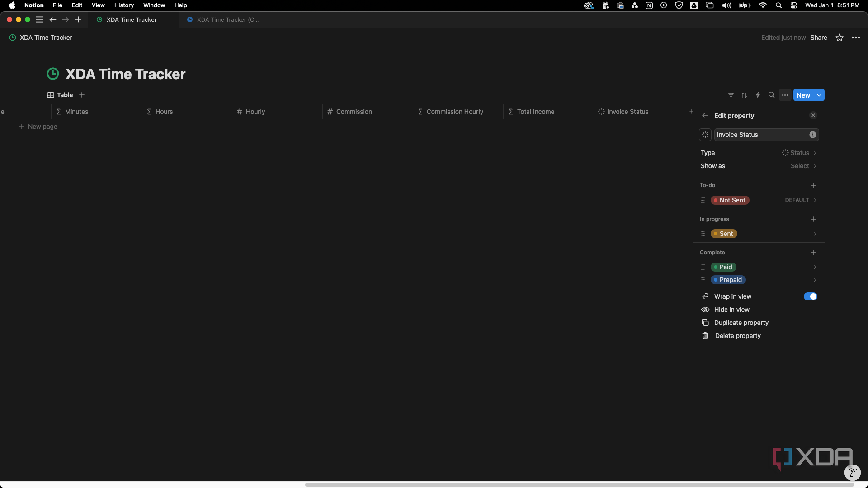Add a New page row
Image resolution: width=868 pixels, height=488 pixels.
click(x=38, y=127)
